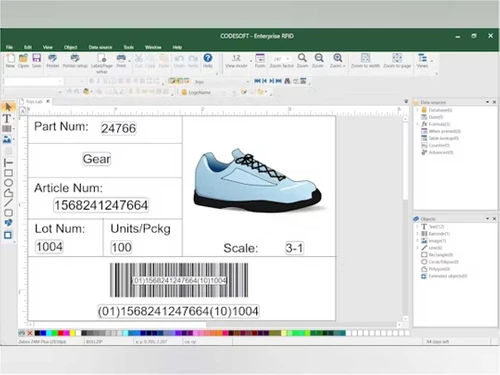The height and width of the screenshot is (375, 500).
Task: Close the Data sources panel
Action: tap(494, 102)
